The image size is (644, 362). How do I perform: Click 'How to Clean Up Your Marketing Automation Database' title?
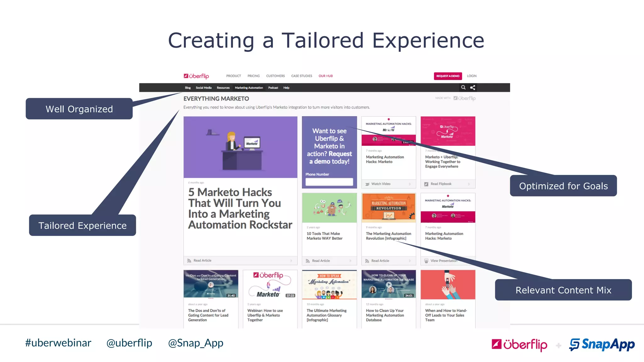(x=385, y=315)
